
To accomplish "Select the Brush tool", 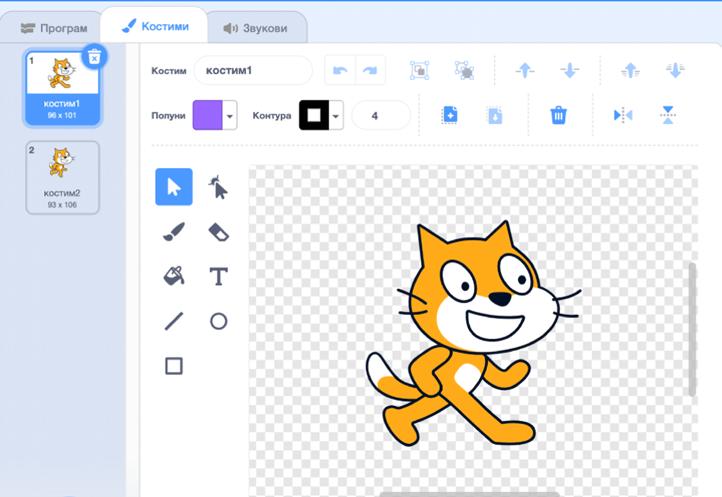I will (174, 232).
